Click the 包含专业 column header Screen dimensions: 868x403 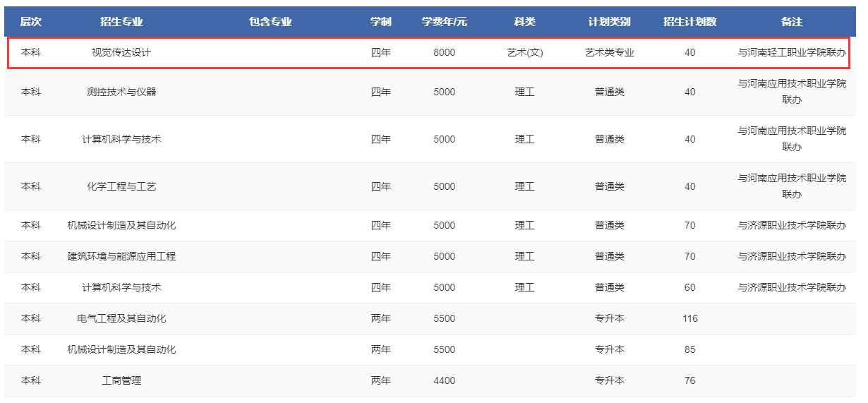click(270, 22)
